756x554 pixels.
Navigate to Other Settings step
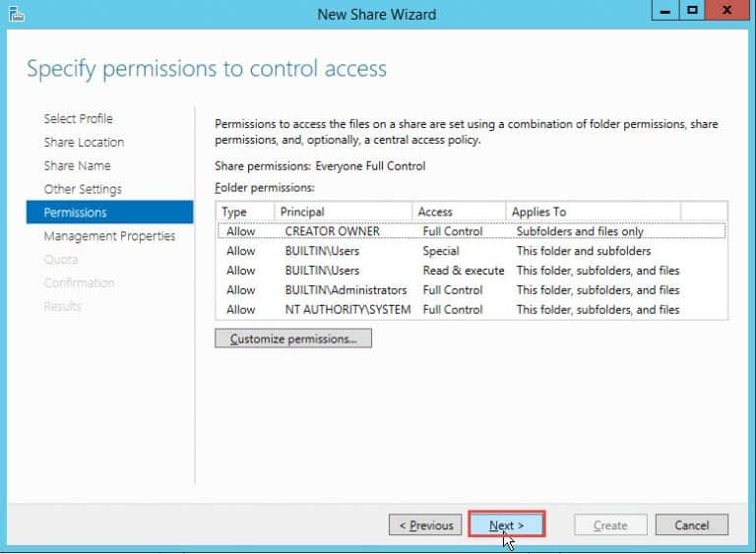coord(83,189)
